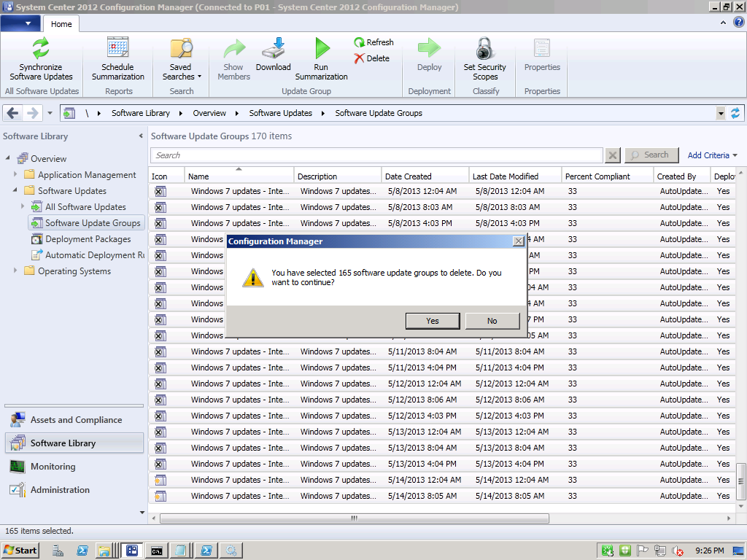Image resolution: width=747 pixels, height=560 pixels.
Task: Select Software Update Groups tree item
Action: pyautogui.click(x=87, y=223)
